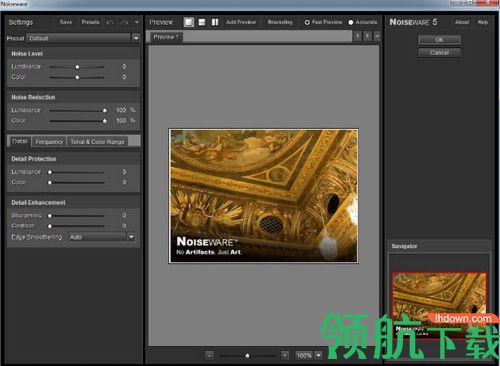Click the Noise Reduction section header
The image size is (500, 366).
tap(33, 97)
